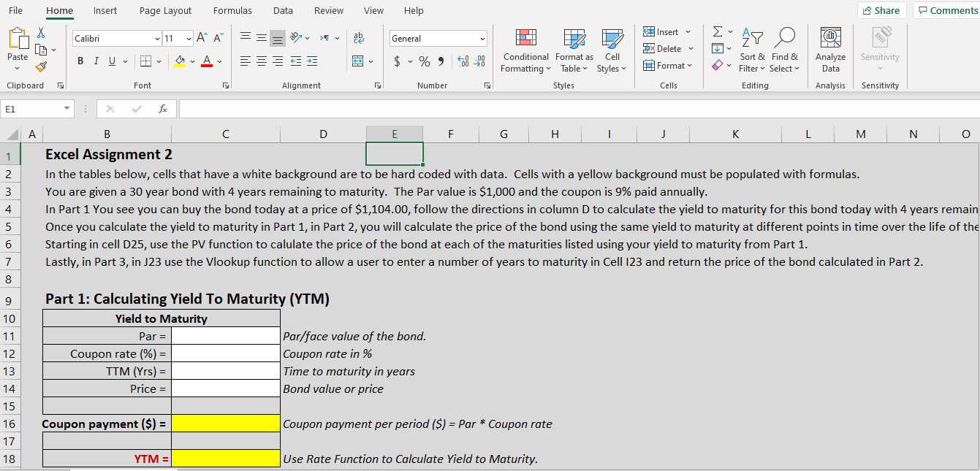
Task: Open the Comments button
Action: click(947, 10)
